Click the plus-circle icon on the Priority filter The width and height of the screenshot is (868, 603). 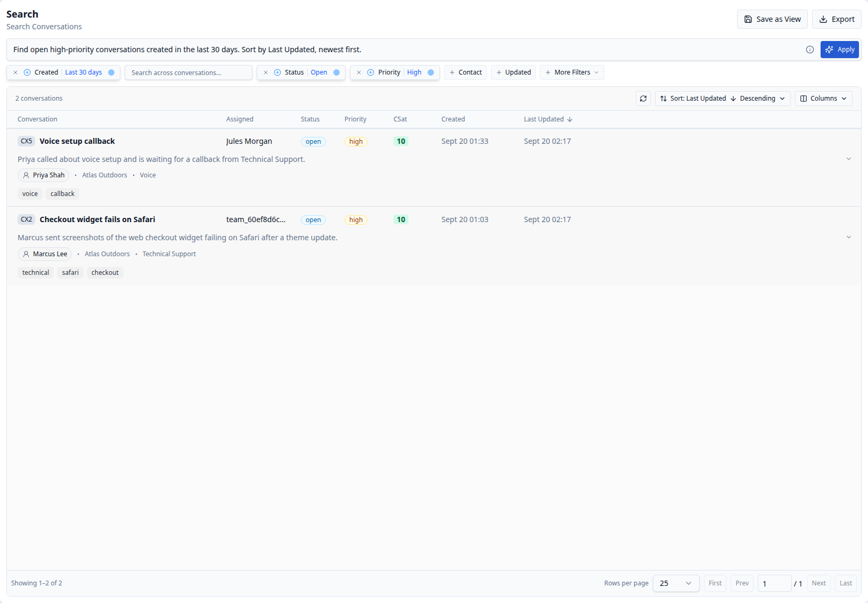click(x=371, y=72)
